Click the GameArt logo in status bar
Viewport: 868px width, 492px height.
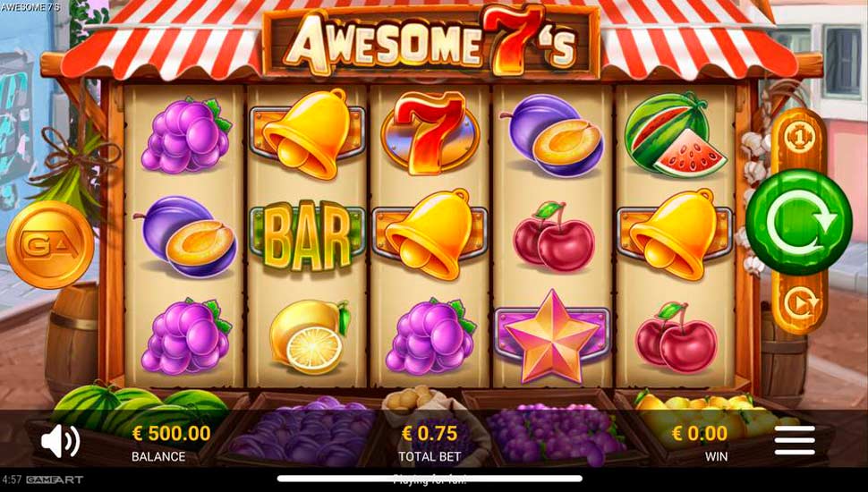click(55, 479)
